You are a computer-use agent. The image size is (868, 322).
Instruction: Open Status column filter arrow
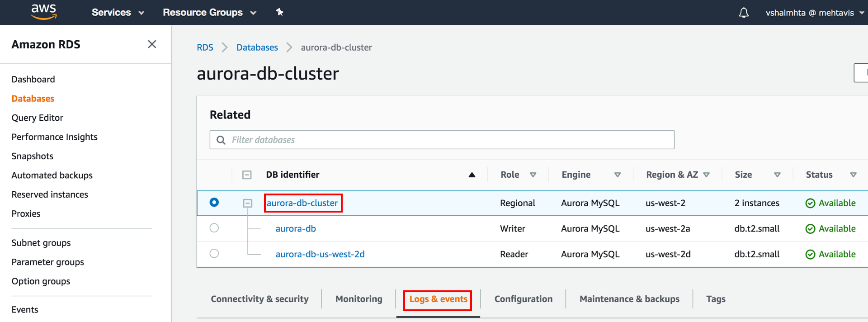[854, 175]
